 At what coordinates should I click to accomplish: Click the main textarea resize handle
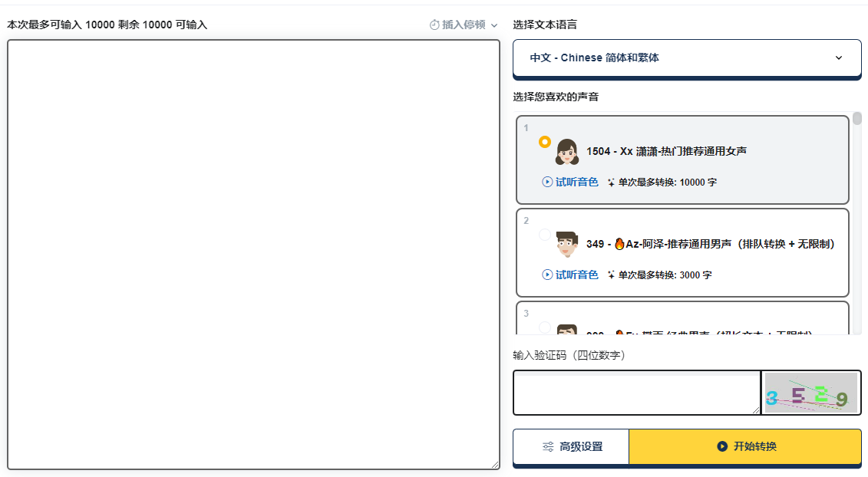495,465
